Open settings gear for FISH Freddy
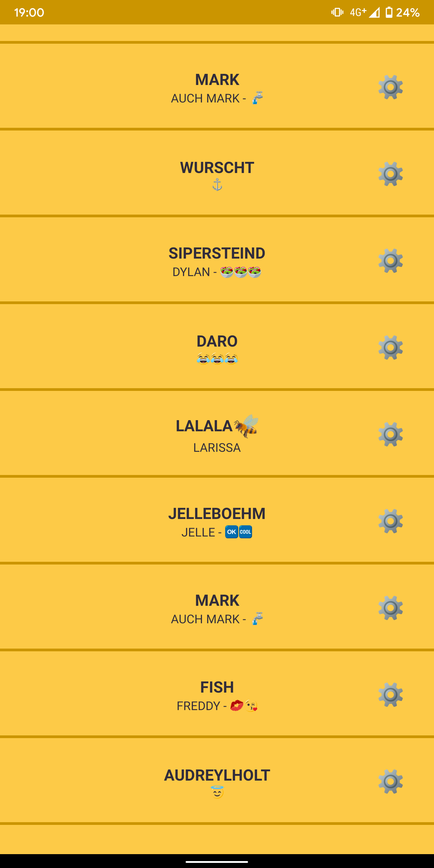The image size is (434, 868). (391, 695)
